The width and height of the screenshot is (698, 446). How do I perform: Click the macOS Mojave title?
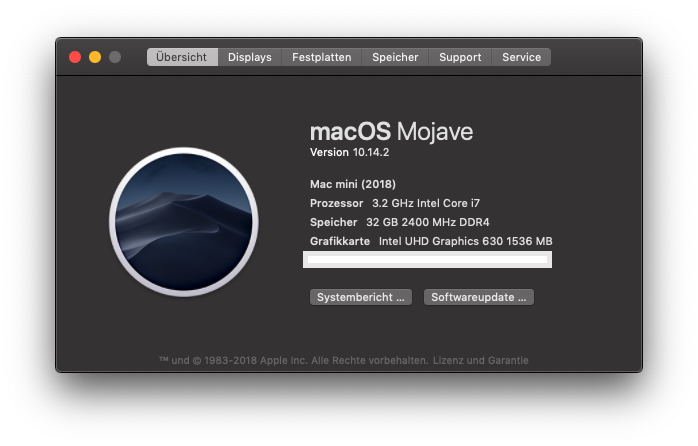[391, 132]
